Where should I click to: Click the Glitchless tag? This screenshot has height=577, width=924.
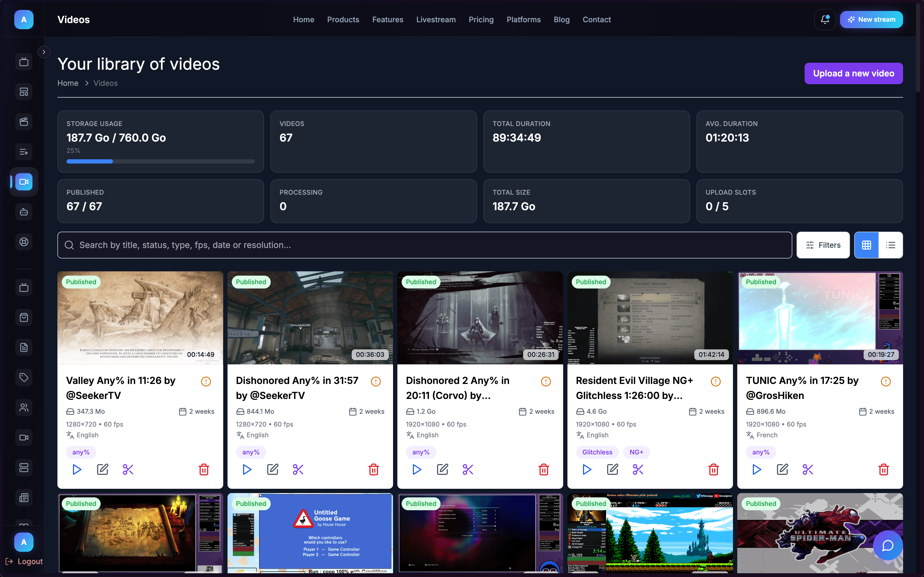coord(597,452)
